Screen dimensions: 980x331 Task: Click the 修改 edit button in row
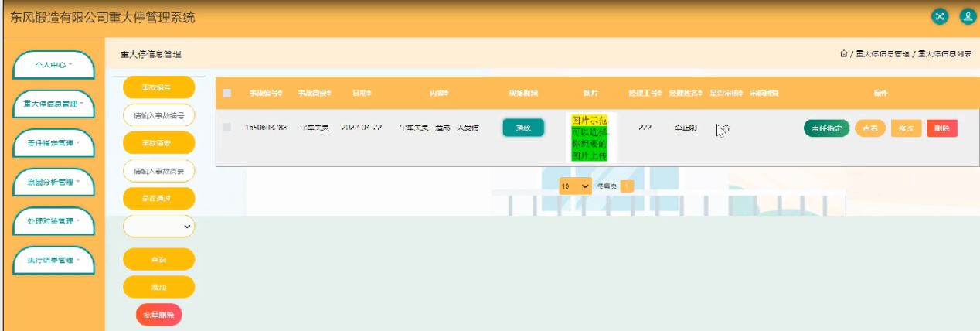coord(907,128)
